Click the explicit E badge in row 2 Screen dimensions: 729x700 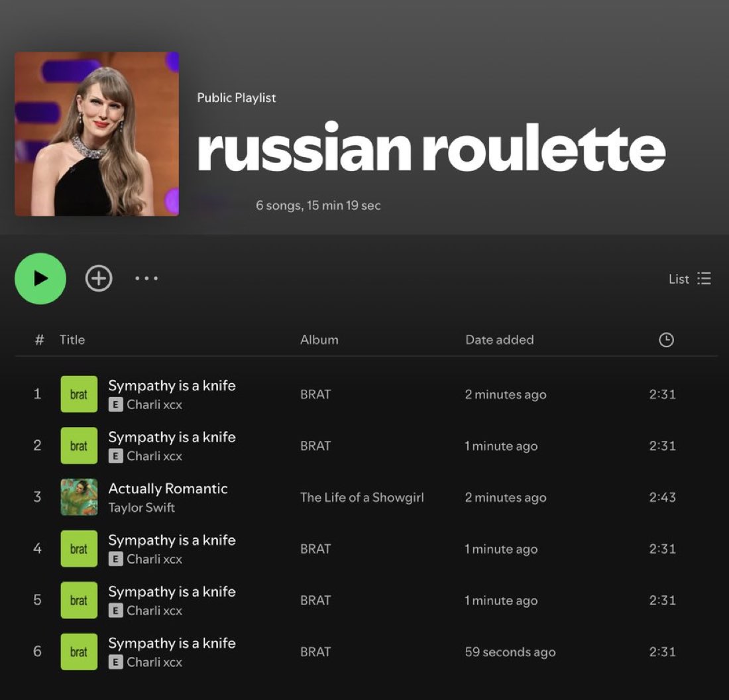click(115, 456)
